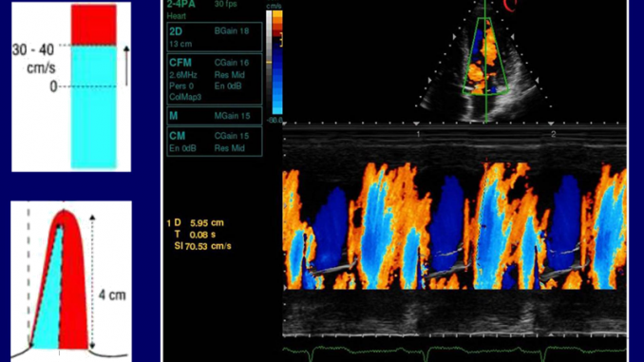Click the green color box in 2D sector
Screen dimensions: 644x362
[486, 56]
